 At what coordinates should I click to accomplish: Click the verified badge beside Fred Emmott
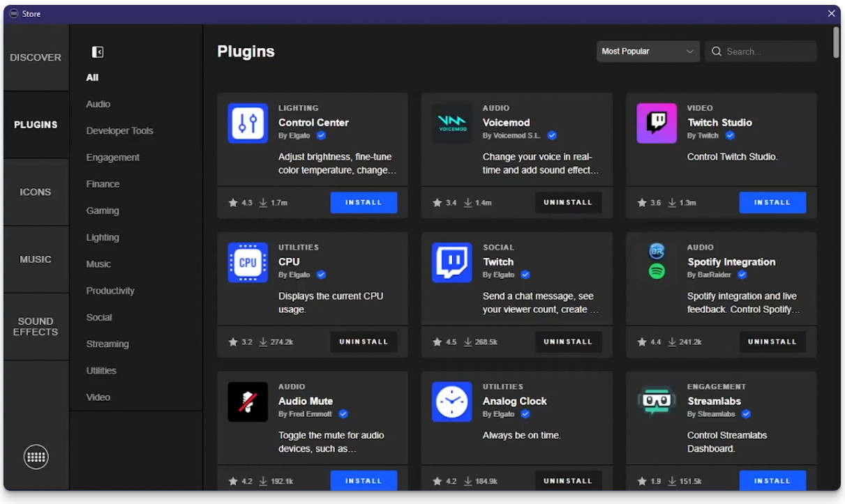[343, 414]
